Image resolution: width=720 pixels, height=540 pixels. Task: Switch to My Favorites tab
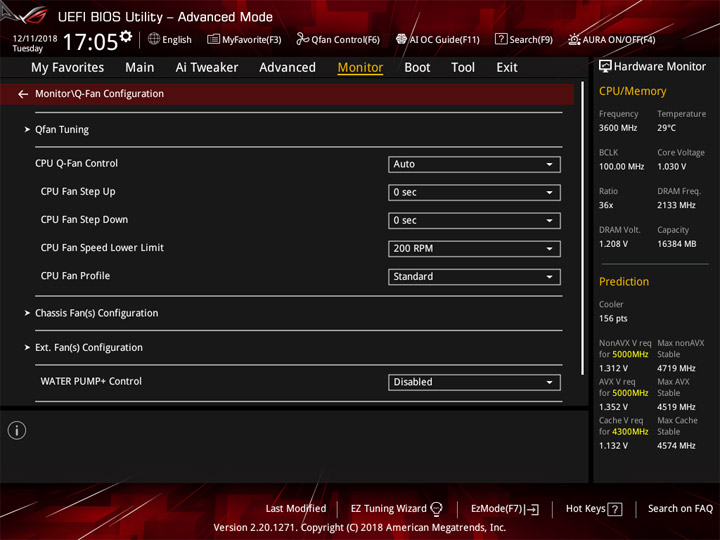click(68, 68)
